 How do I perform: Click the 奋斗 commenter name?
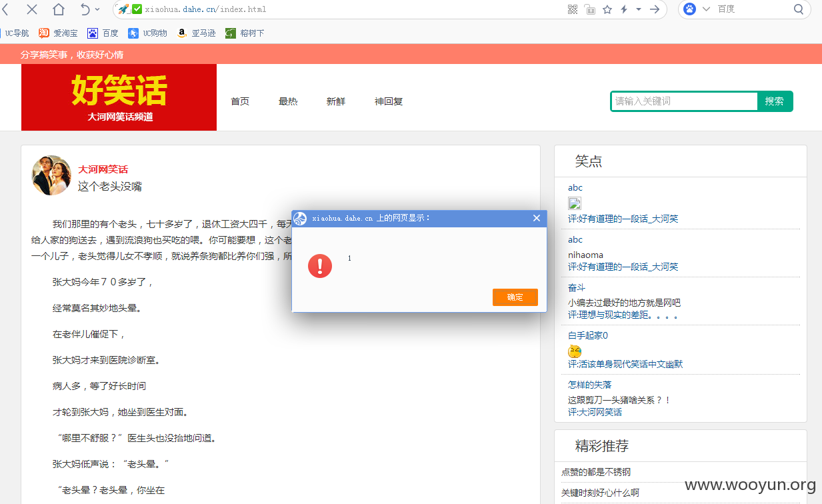pyautogui.click(x=577, y=287)
